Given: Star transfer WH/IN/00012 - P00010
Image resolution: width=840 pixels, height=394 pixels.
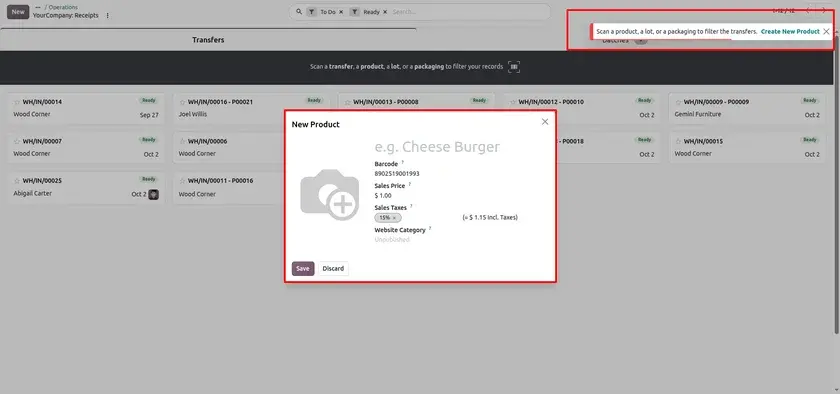Looking at the screenshot, I should tap(513, 102).
